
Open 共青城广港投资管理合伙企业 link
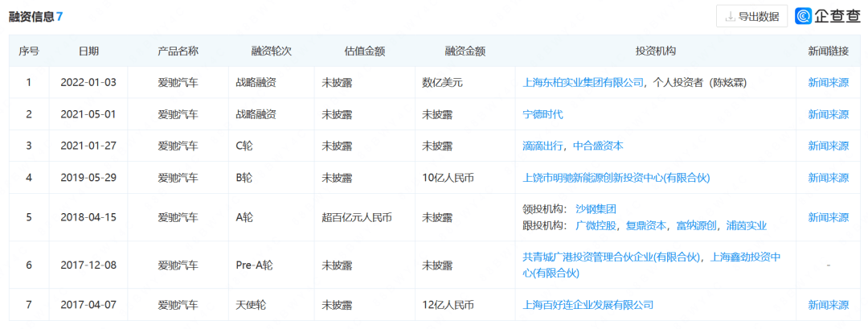[612, 257]
